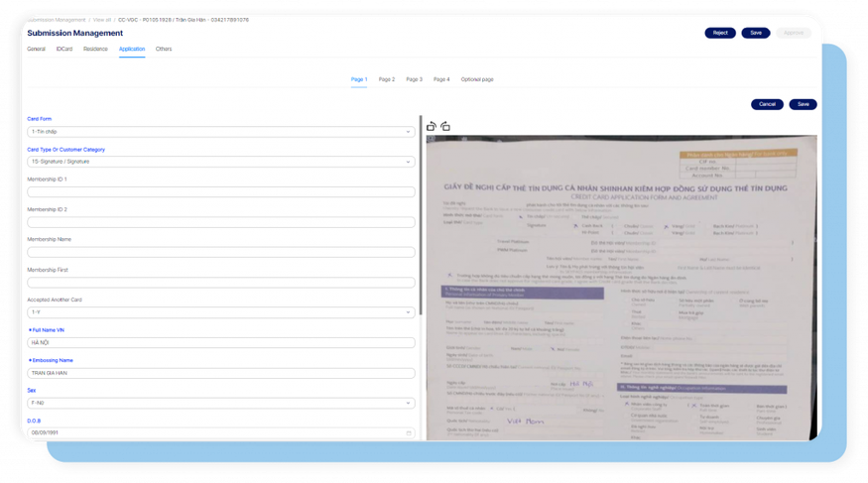868x483 pixels.
Task: Switch to the IDCard tab
Action: [64, 50]
